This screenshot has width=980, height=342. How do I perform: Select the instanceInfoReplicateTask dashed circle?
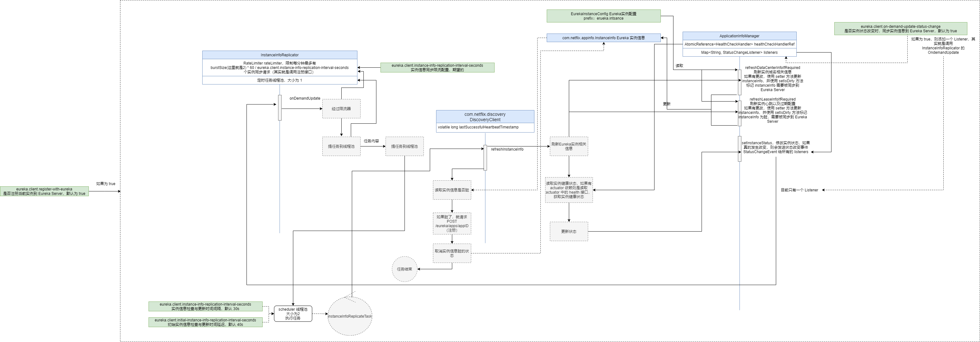coord(350,316)
